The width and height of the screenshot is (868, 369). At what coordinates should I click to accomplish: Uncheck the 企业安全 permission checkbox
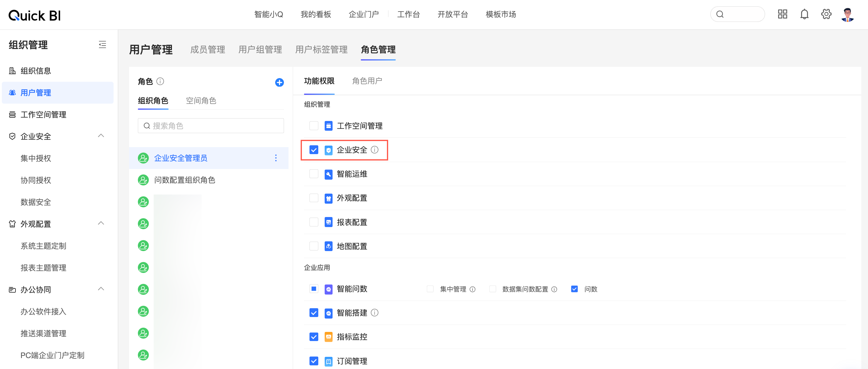point(314,150)
